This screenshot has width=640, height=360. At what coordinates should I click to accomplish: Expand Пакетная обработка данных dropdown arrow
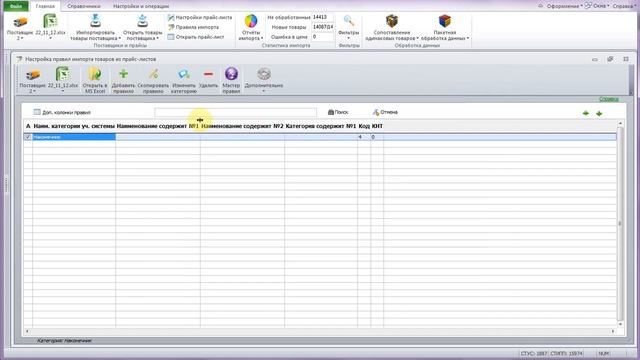coord(468,38)
